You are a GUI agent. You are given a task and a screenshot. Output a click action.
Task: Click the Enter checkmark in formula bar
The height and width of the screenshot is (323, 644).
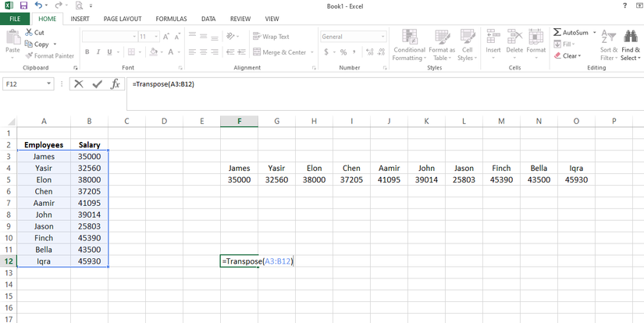[x=98, y=84]
